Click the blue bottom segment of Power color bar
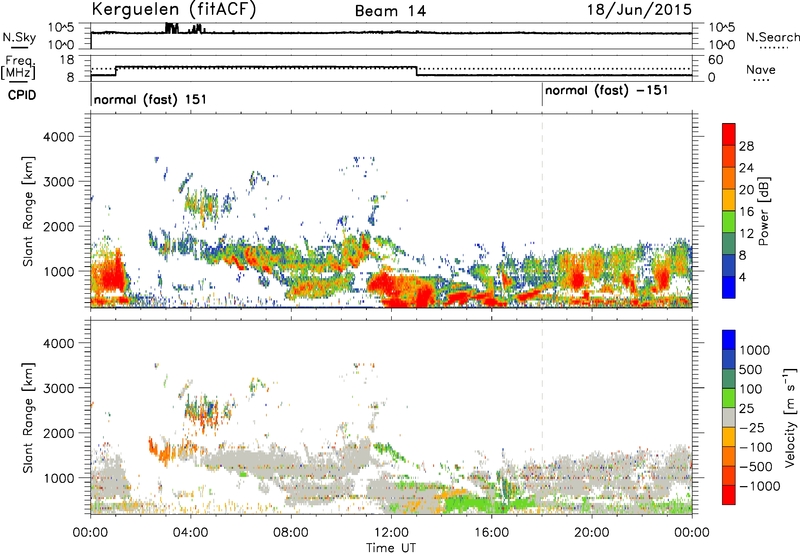Screen dimensions: 800x554 coord(729,287)
